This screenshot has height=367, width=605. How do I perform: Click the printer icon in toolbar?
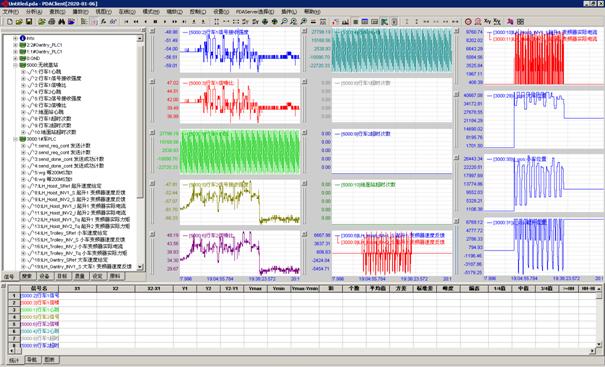(x=51, y=22)
